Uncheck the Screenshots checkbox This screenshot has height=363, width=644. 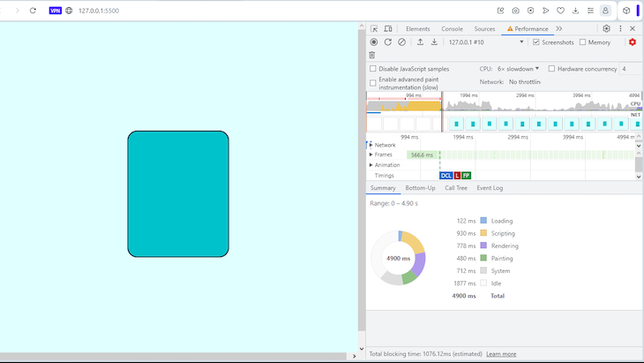tap(536, 42)
